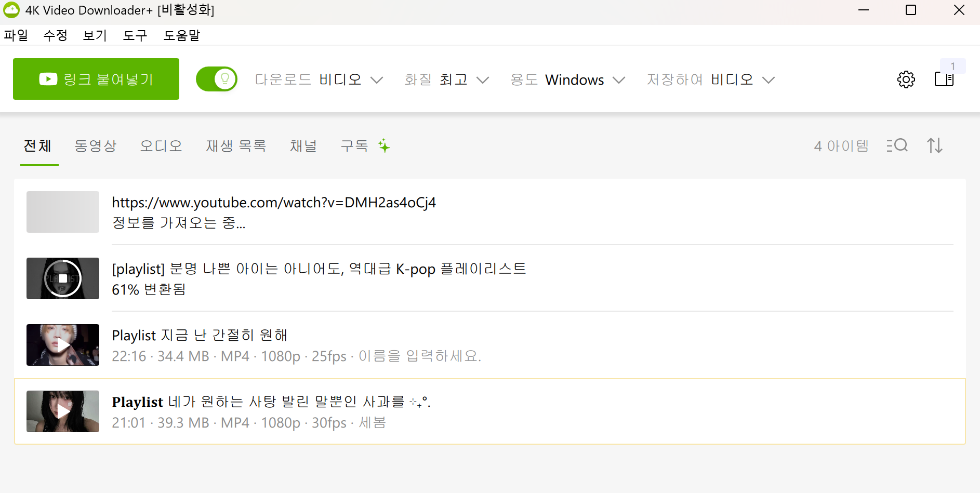The height and width of the screenshot is (493, 980).
Task: Click the gray placeholder thumbnail of loading item
Action: tap(63, 212)
